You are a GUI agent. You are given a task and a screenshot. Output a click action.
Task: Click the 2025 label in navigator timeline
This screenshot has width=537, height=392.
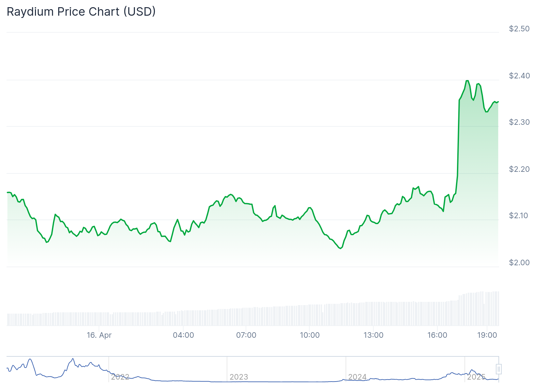[476, 377]
